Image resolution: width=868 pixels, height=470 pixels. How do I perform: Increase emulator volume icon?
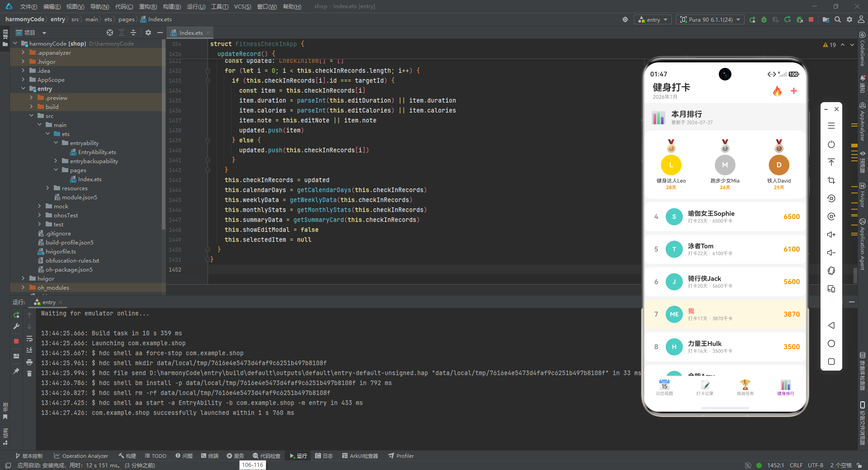pos(831,235)
